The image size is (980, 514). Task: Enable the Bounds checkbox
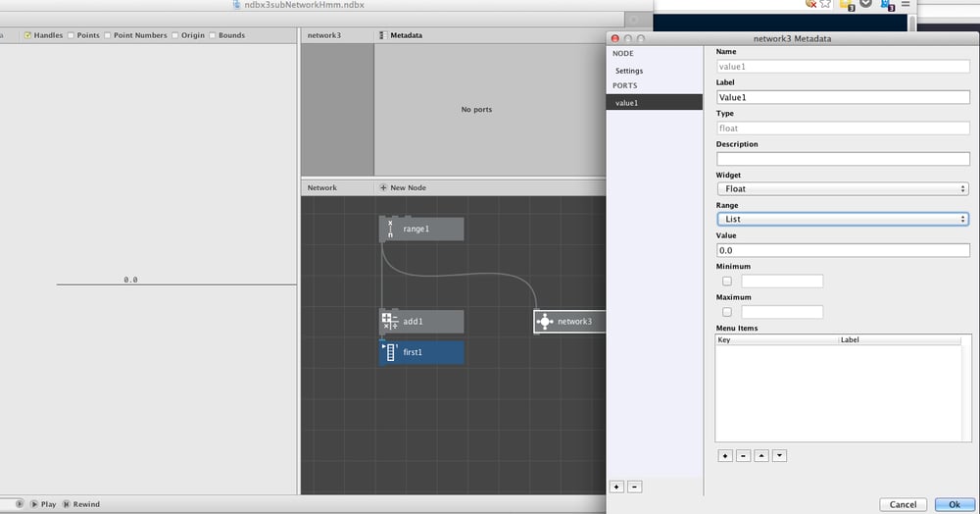pyautogui.click(x=213, y=35)
